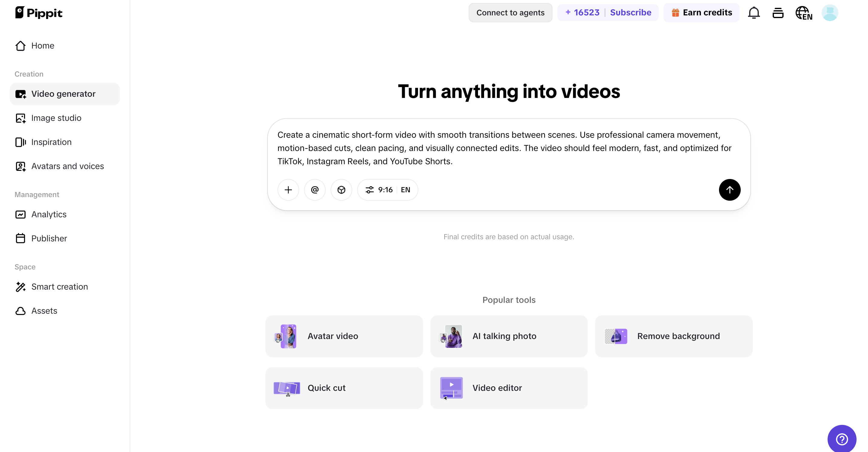
Task: Click the Subscribe link
Action: point(630,12)
